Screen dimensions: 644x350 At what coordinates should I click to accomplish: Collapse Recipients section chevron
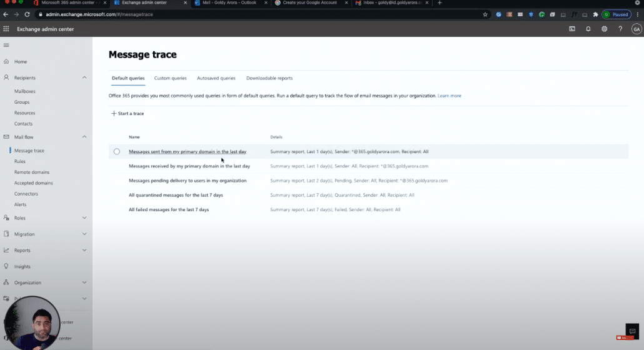(x=84, y=77)
